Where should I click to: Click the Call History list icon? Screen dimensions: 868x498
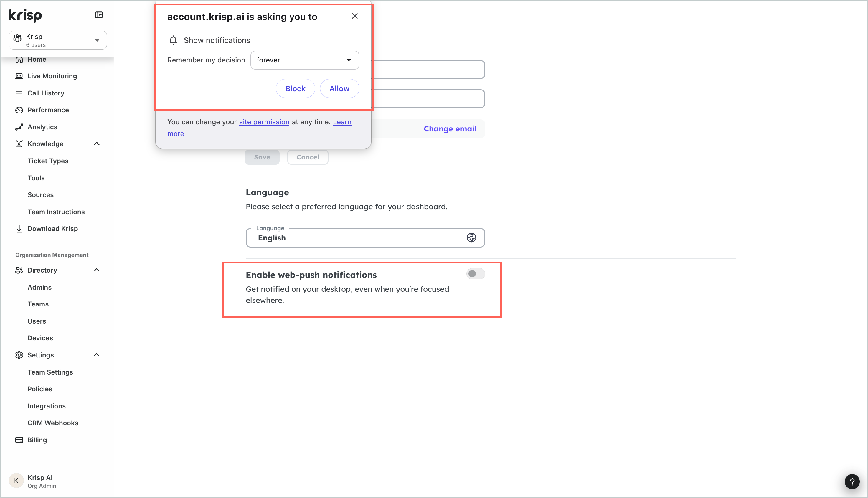point(19,93)
